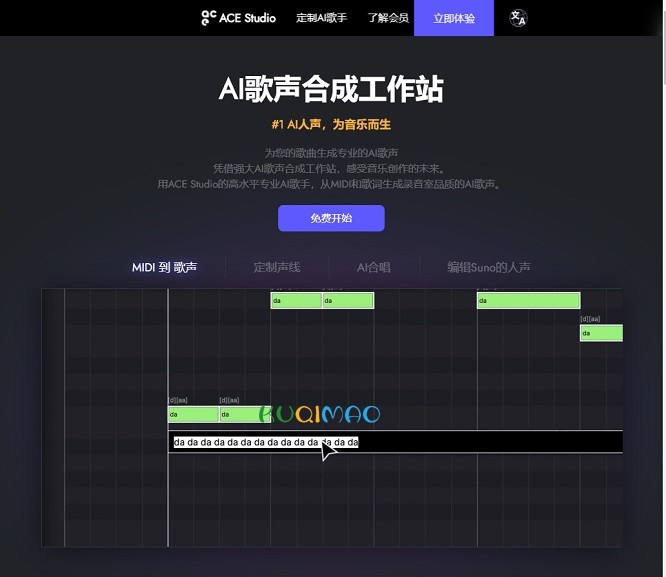Switch to the 编辑Suno的人声 tab
This screenshot has height=577, width=666.
click(488, 267)
